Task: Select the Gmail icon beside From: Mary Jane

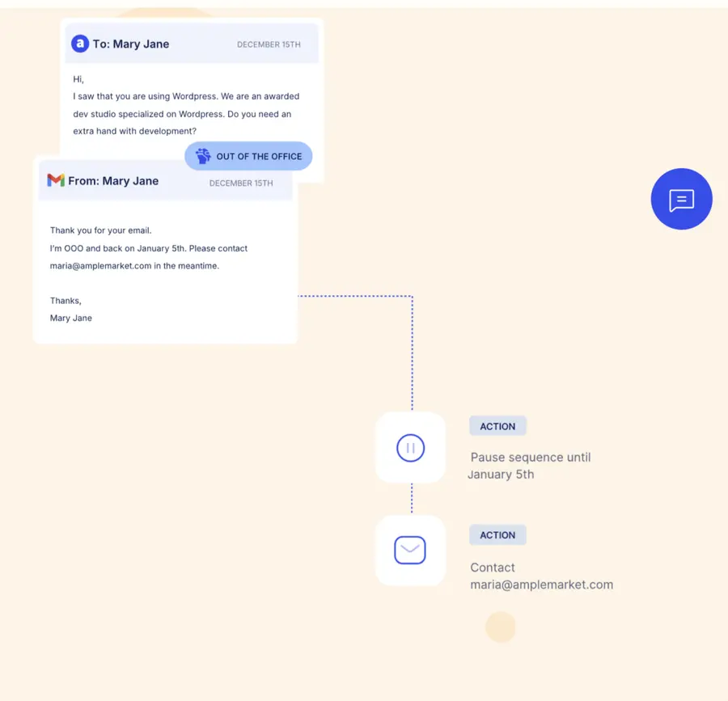Action: (54, 180)
